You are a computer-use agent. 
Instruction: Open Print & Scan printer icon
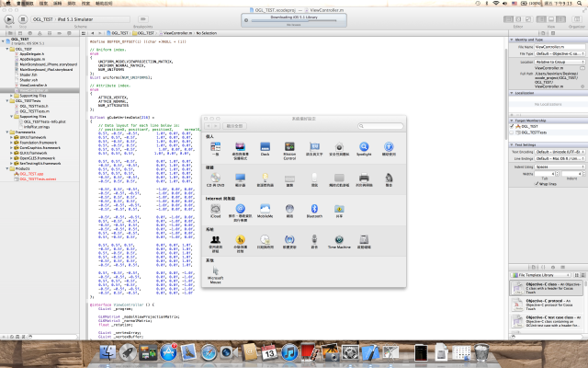364,178
